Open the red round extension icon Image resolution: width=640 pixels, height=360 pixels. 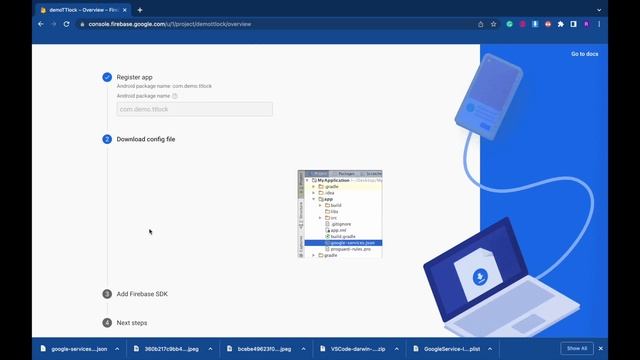pyautogui.click(x=548, y=24)
